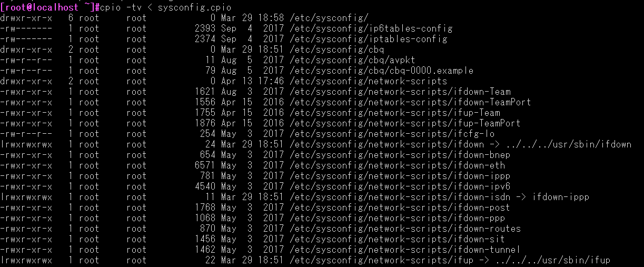Click the ../../../usr/sbin/ifup symlink target
This screenshot has height=267, width=644.
[x=552, y=260]
